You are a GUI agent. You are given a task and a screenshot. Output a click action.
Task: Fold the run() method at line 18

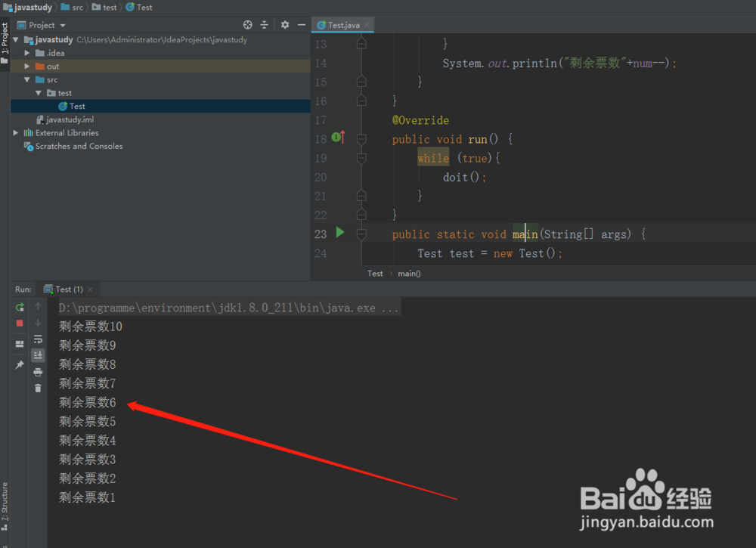361,139
